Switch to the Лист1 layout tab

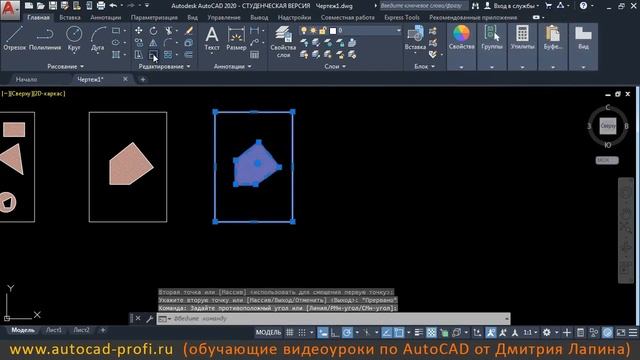(53, 330)
